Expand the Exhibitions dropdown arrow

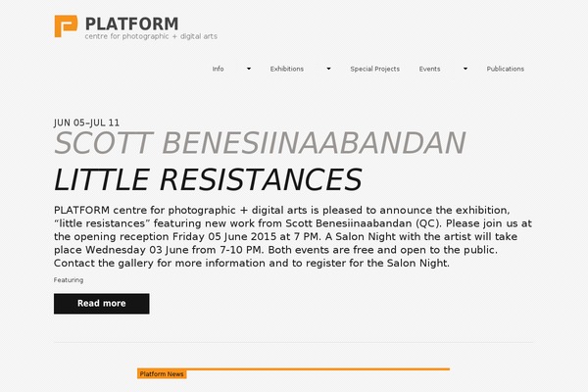(328, 69)
